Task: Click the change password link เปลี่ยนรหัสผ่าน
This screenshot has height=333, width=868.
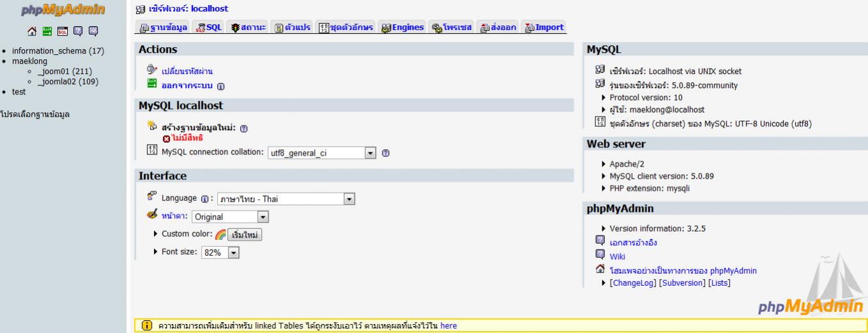Action: pos(187,72)
